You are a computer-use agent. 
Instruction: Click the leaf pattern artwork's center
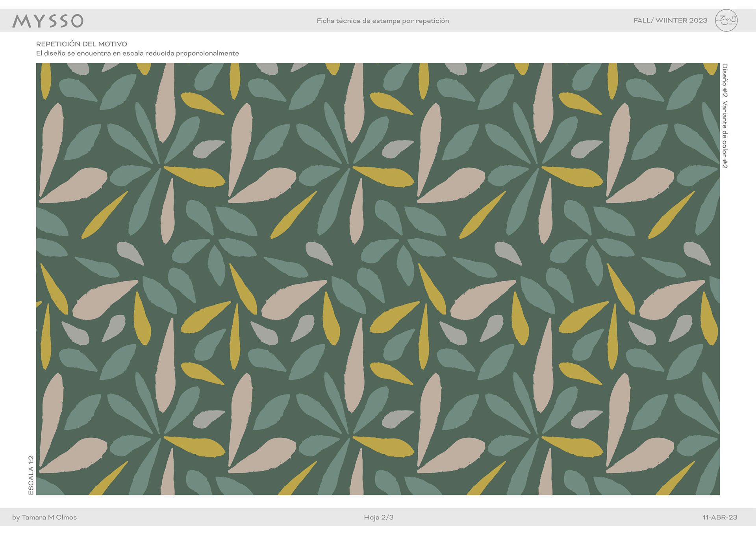(x=378, y=279)
